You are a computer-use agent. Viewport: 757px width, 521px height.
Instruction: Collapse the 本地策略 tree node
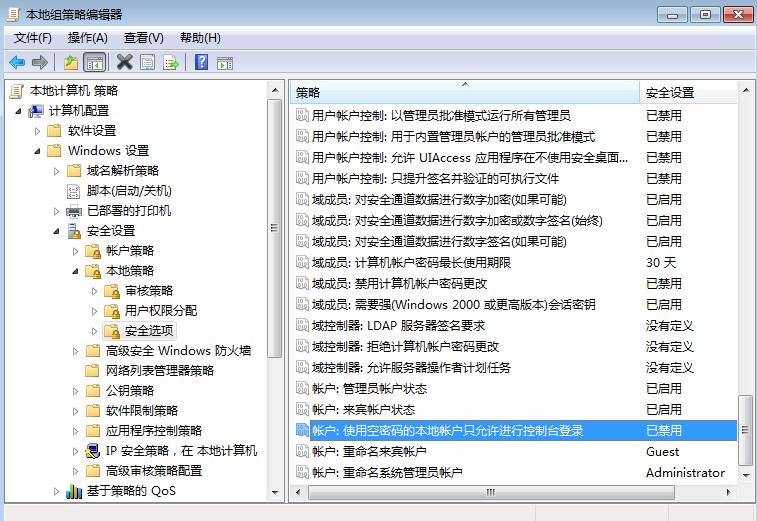[x=75, y=271]
